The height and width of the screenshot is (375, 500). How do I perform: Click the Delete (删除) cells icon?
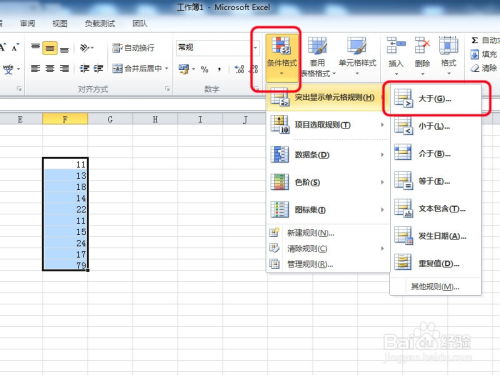(x=422, y=46)
